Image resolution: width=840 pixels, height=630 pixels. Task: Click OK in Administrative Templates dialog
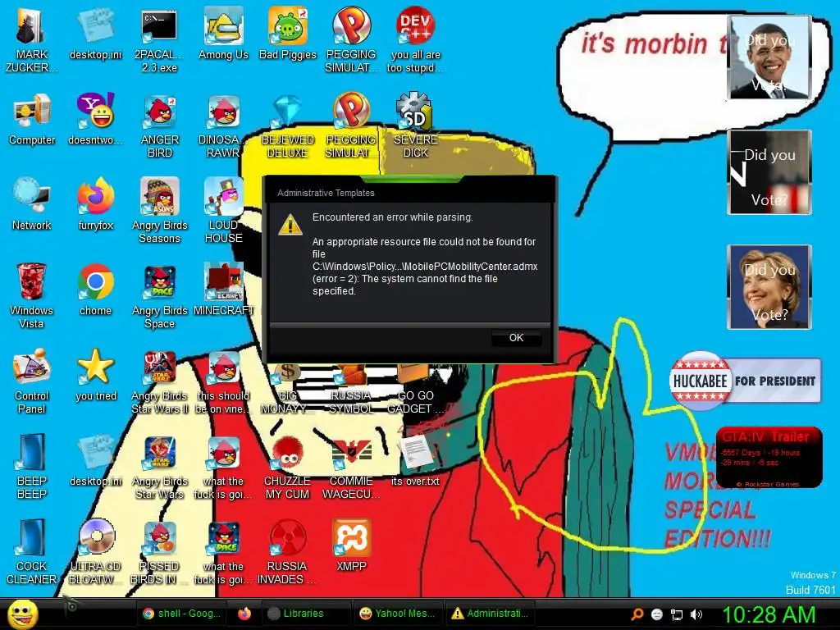point(517,338)
